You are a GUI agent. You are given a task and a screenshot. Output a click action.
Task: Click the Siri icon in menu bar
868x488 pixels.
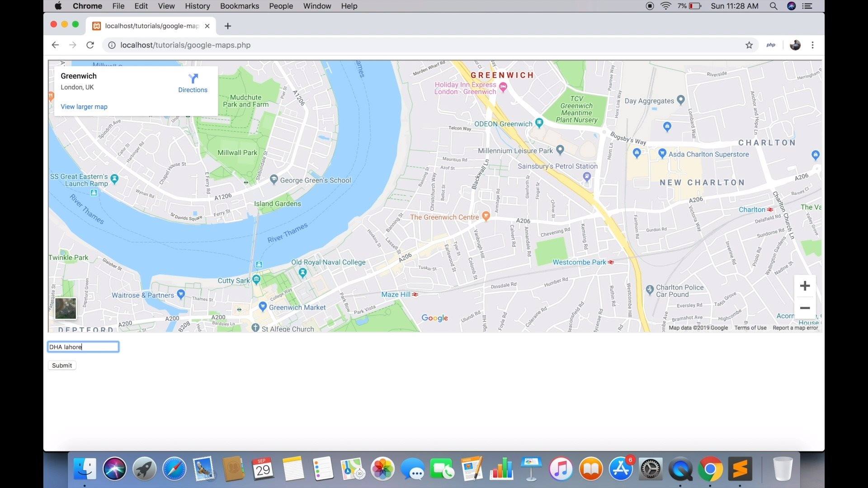tap(791, 6)
